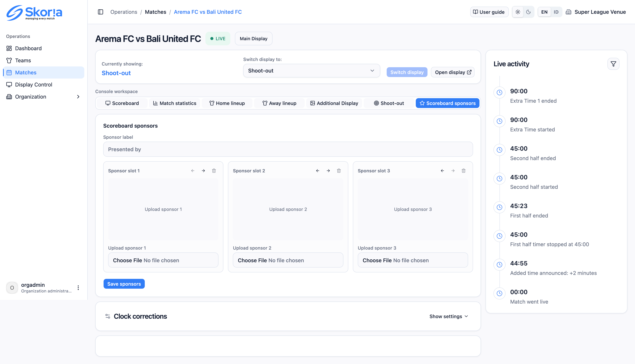Click Open display button

453,72
